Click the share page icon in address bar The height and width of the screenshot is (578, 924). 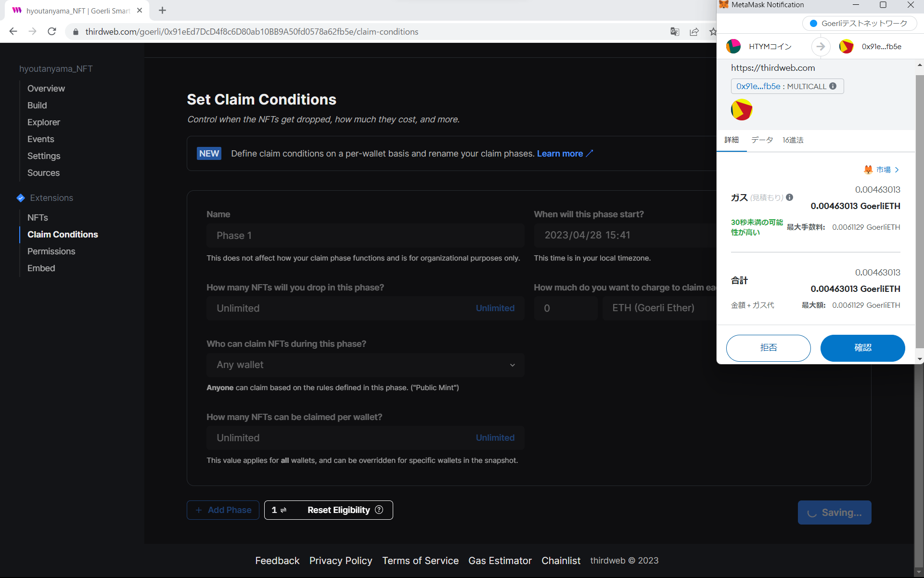pyautogui.click(x=694, y=32)
